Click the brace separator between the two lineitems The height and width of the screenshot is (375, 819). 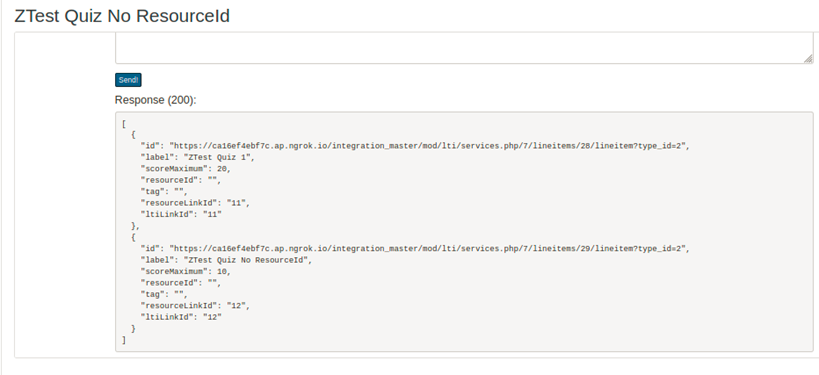click(x=135, y=226)
